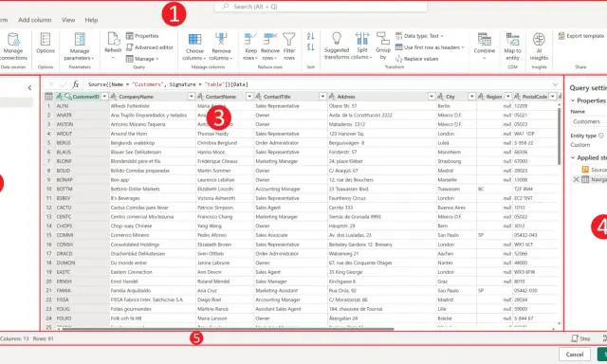Viewport: 607px width, 364px height.
Task: Open the City column filter dropdown
Action: pos(471,97)
